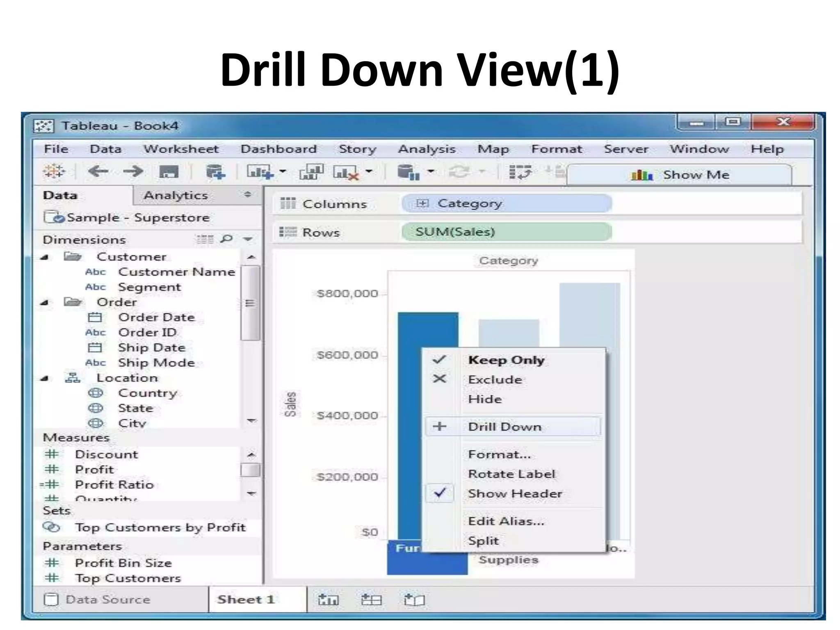Click the Clear Sheet icon with red X

click(x=346, y=172)
